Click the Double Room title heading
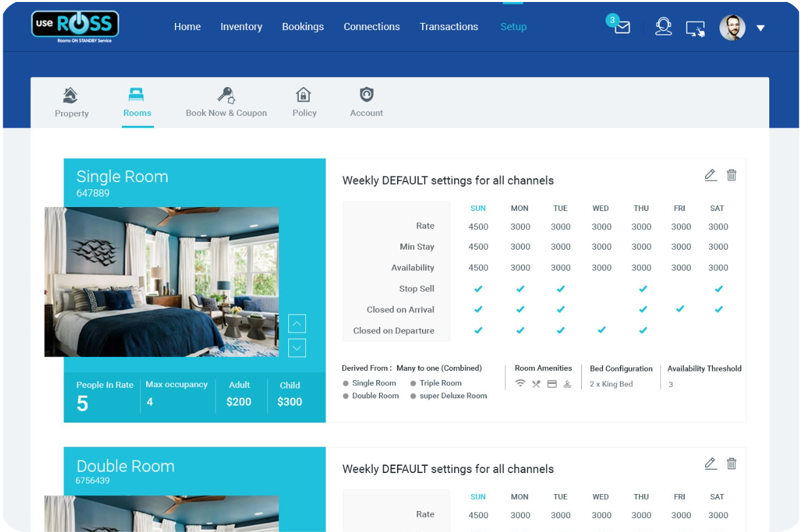Viewport: 804px width, 532px height. (x=125, y=466)
